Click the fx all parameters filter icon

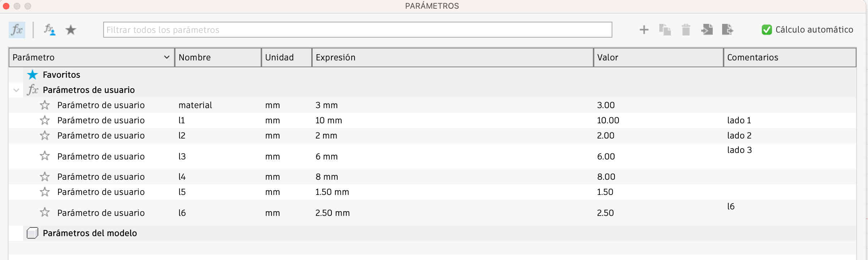tap(17, 30)
